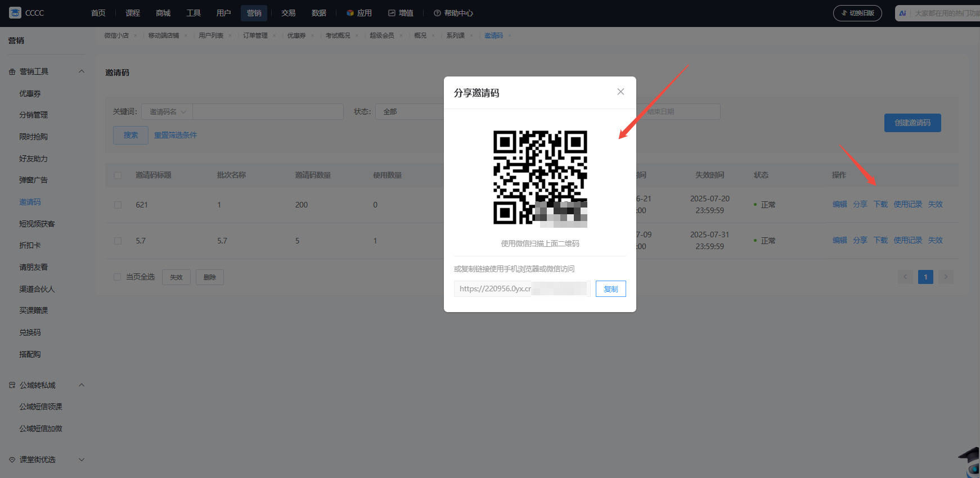Go to next page arrow
Screen dimensions: 980x478
pos(946,277)
